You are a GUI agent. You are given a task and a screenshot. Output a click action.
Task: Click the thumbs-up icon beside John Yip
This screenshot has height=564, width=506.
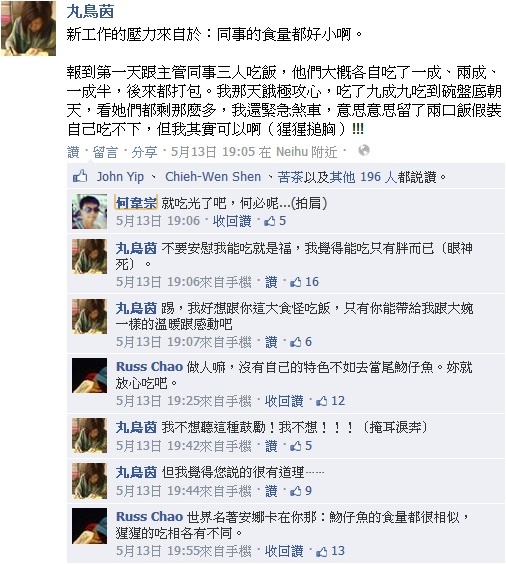pyautogui.click(x=80, y=176)
